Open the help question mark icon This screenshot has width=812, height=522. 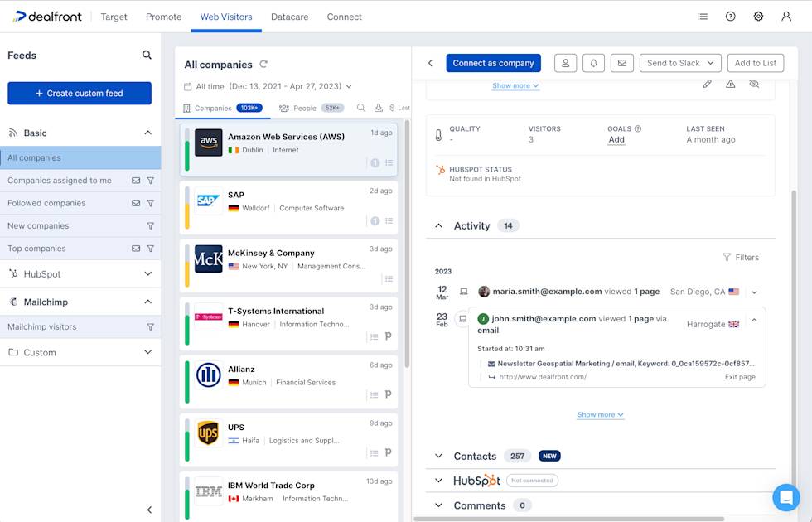point(730,17)
